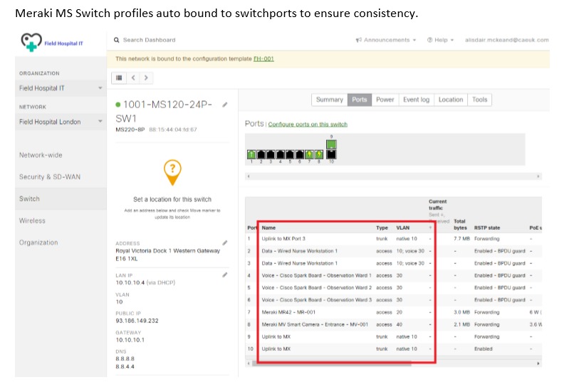Select port 4 in the port diagram

(x=280, y=154)
